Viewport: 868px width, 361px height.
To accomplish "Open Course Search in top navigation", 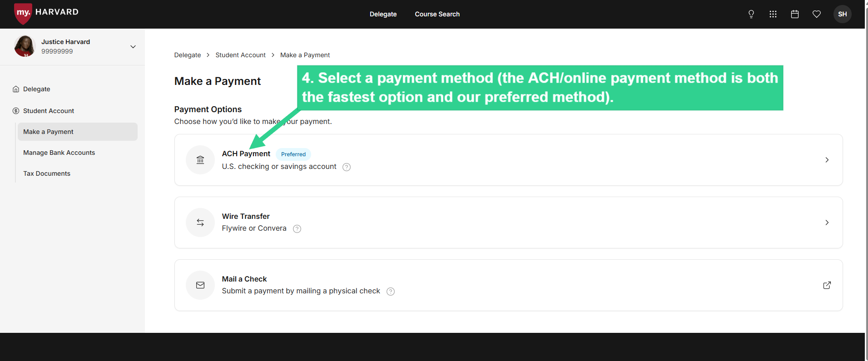I will coord(437,14).
